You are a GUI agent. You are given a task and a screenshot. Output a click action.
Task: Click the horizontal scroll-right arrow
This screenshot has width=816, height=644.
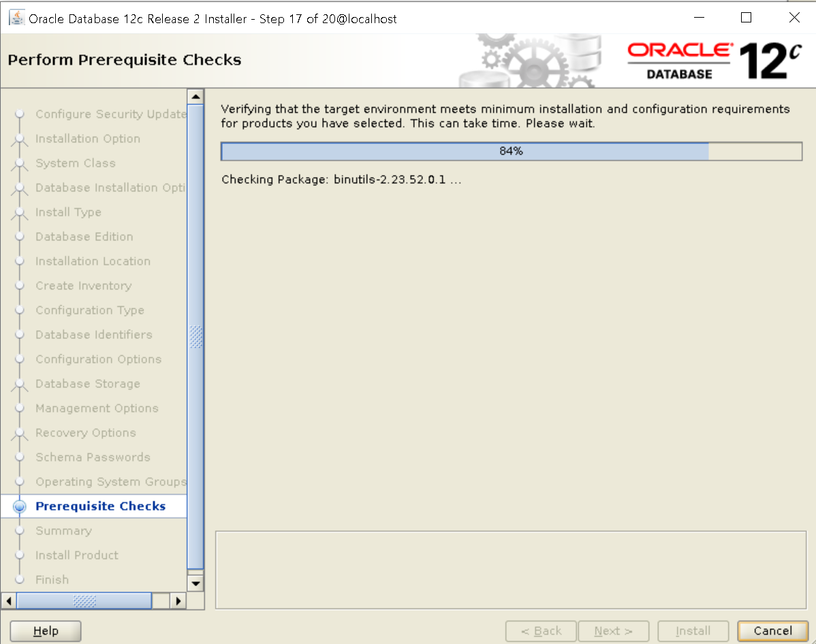[178, 601]
